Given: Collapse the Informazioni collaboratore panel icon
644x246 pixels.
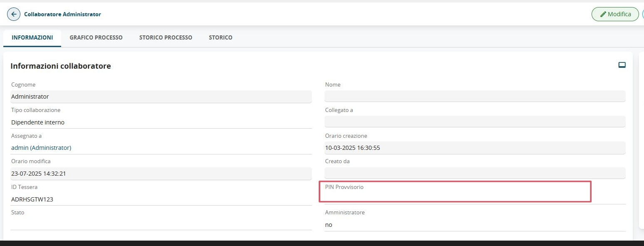Looking at the screenshot, I should [622, 65].
